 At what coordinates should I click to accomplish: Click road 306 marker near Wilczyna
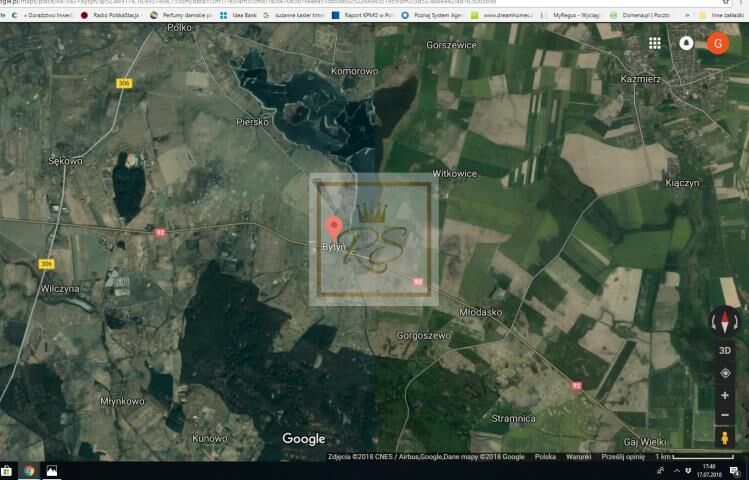pyautogui.click(x=46, y=264)
